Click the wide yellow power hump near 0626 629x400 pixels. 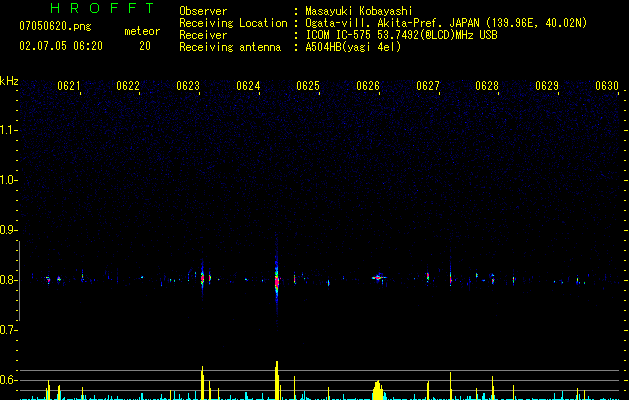coord(377,390)
